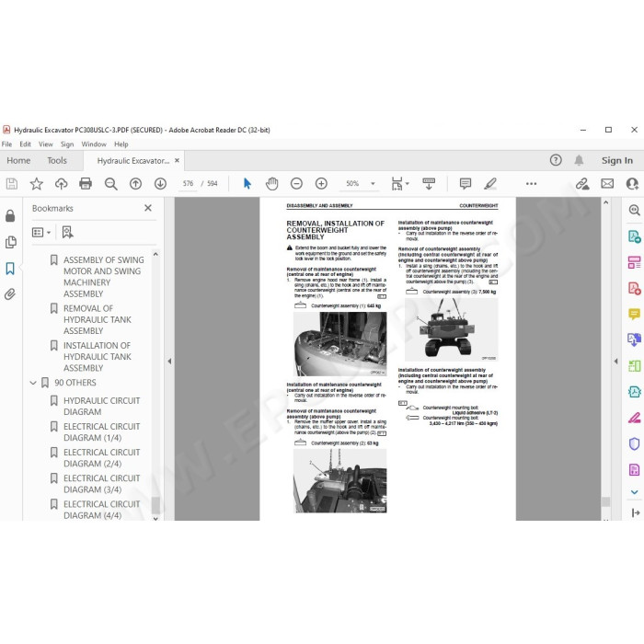Open the bookmark options list dropdown
The height and width of the screenshot is (644, 644).
[x=41, y=233]
